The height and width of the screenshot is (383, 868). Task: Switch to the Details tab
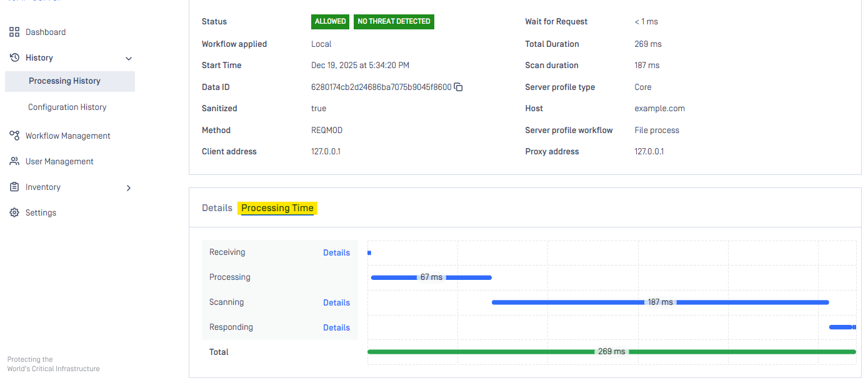click(217, 208)
